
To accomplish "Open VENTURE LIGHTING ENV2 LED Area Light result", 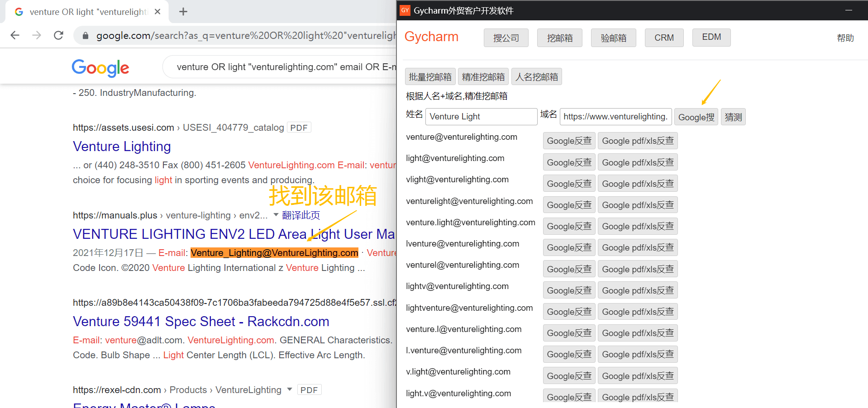I will tap(234, 234).
